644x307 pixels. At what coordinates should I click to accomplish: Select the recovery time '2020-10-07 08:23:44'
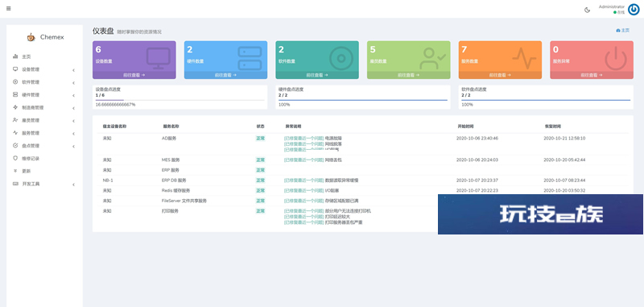pos(564,180)
